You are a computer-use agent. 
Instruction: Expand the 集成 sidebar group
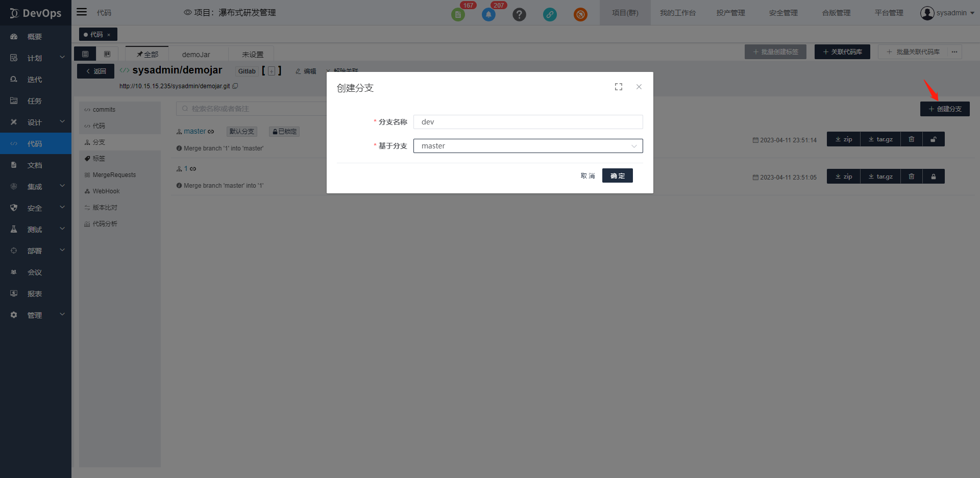[36, 187]
